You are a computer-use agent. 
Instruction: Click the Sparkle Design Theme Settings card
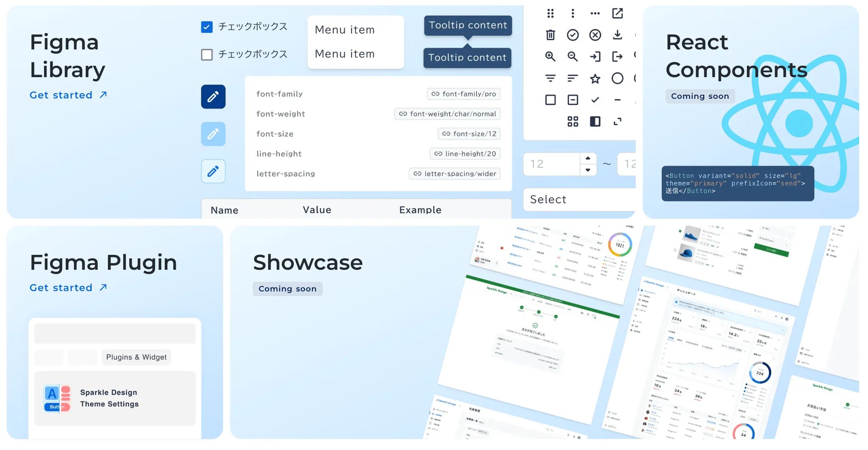(x=115, y=399)
